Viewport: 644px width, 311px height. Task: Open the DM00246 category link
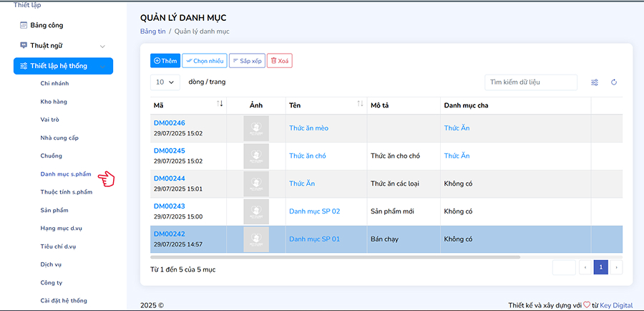click(x=169, y=123)
